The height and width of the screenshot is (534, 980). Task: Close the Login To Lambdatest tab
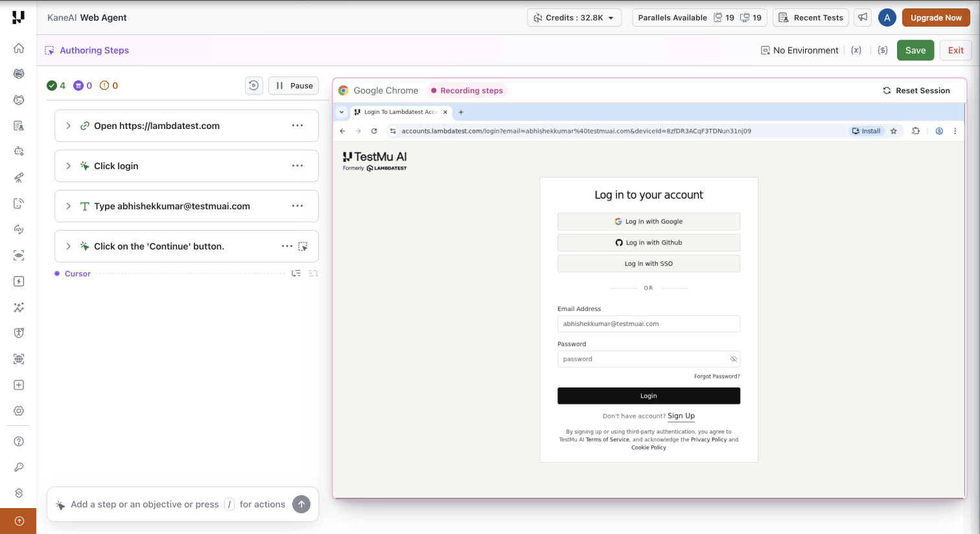(x=445, y=112)
